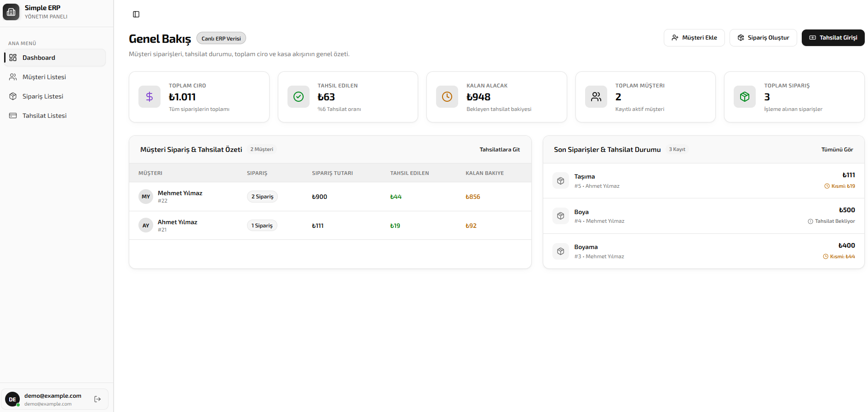Click the package icon beside Boya order
The height and width of the screenshot is (412, 868).
click(x=561, y=216)
